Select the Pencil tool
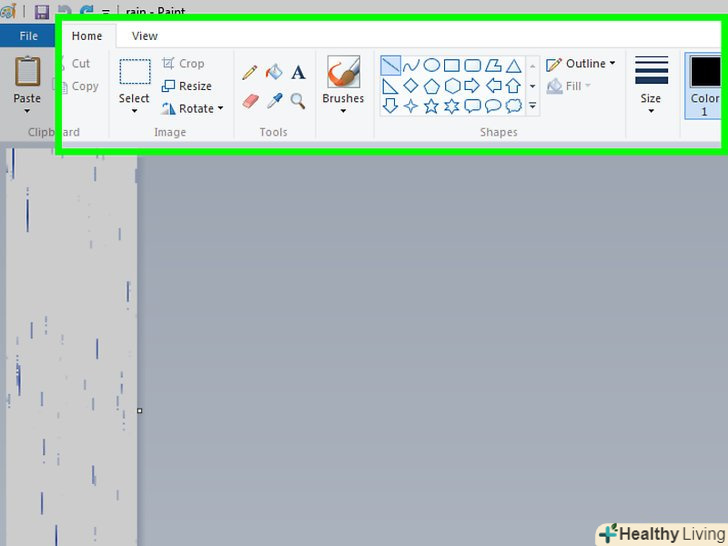Image resolution: width=728 pixels, height=546 pixels. click(249, 73)
